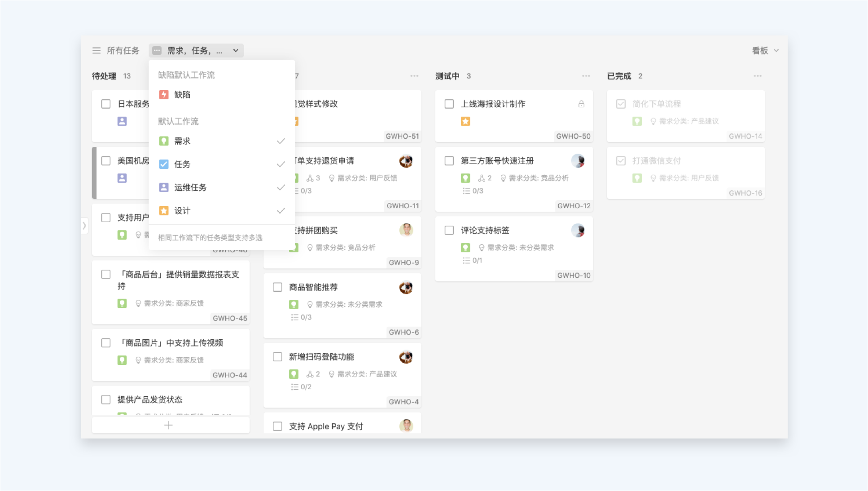This screenshot has width=868, height=491.
Task: Click the orange design icon on 上线海报设计制作 card
Action: pos(465,122)
